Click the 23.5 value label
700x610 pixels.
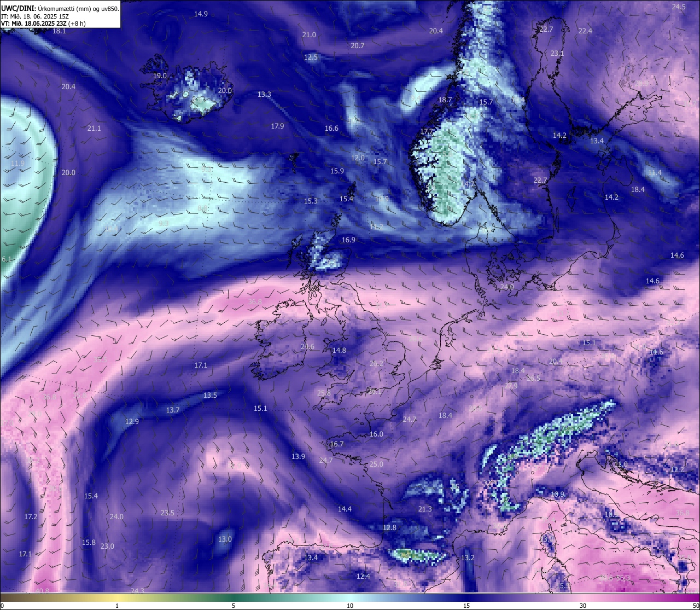point(167,513)
